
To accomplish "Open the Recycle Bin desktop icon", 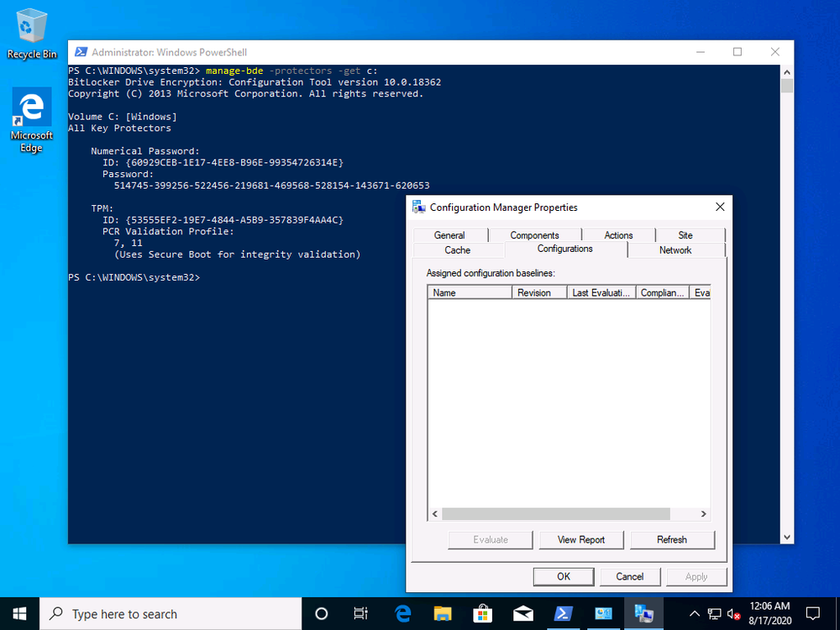I will [x=32, y=34].
